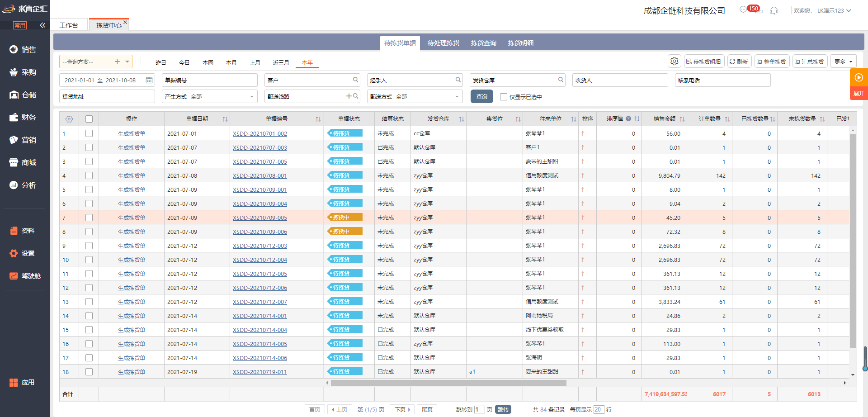Switch to the 拣货明细 tab
Viewport: 868px width, 417px height.
520,43
